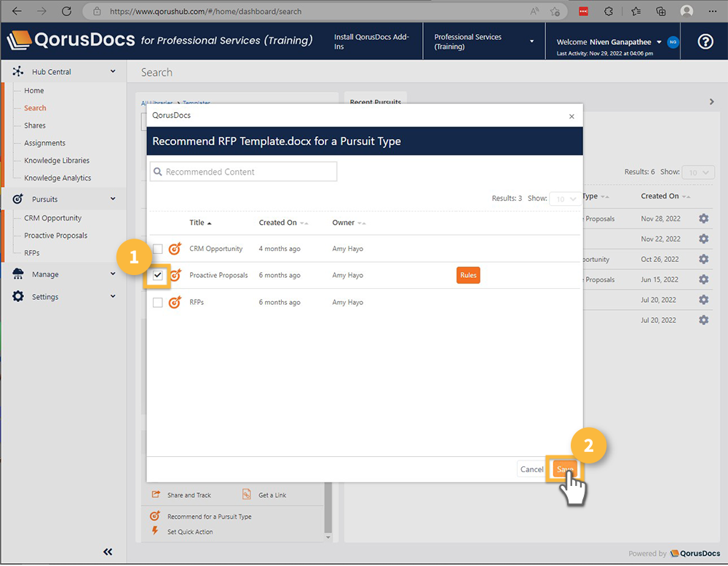Open CRM Opportunity in the sidebar

53,218
